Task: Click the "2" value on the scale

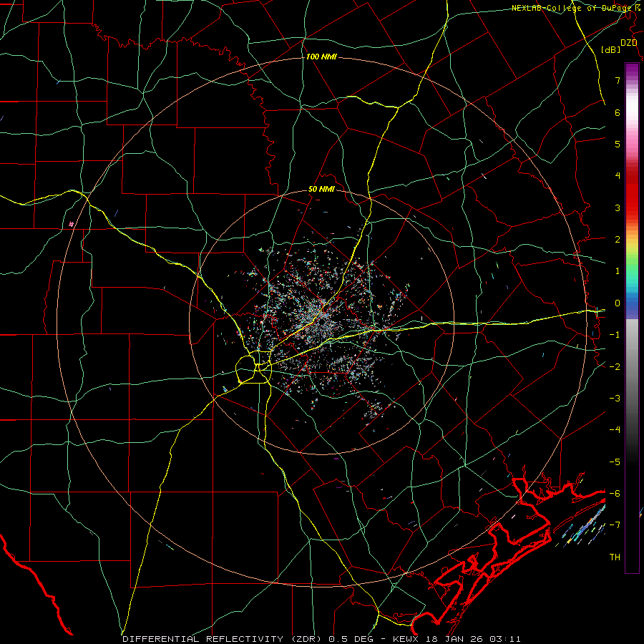Action: click(618, 240)
